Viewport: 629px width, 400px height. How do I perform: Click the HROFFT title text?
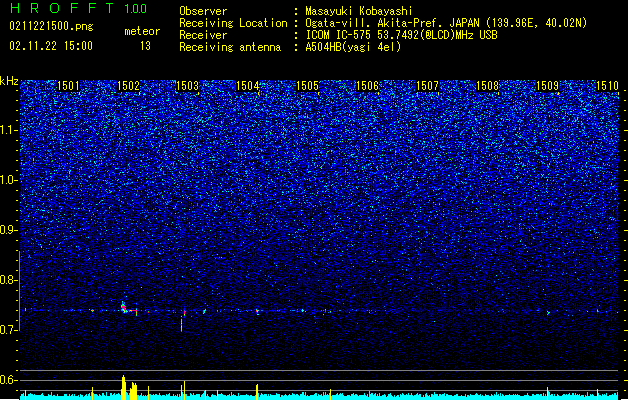click(63, 8)
